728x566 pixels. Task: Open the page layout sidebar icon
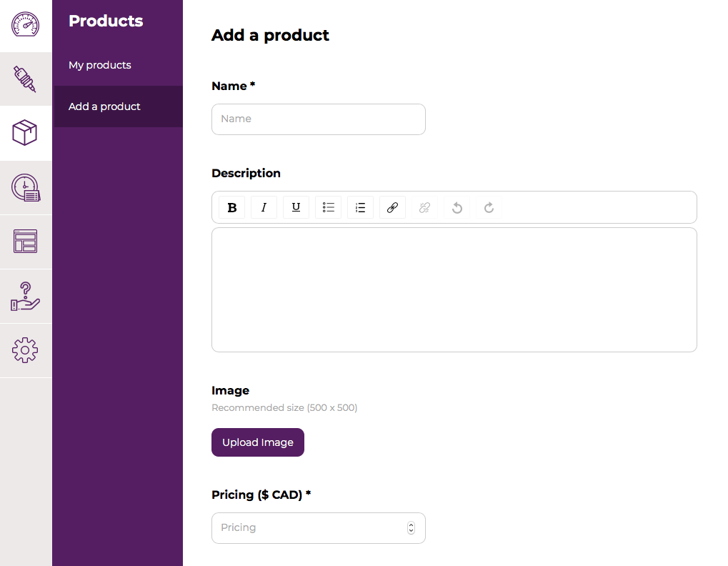coord(26,242)
